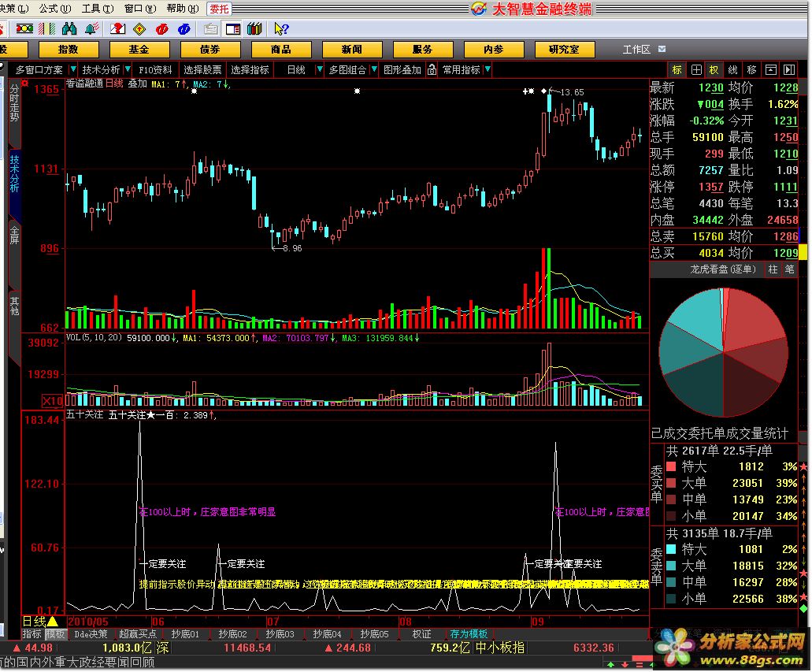Screen dimensions: 812x672
Task: Toggle the 权 rights adjustment button
Action: coord(714,69)
